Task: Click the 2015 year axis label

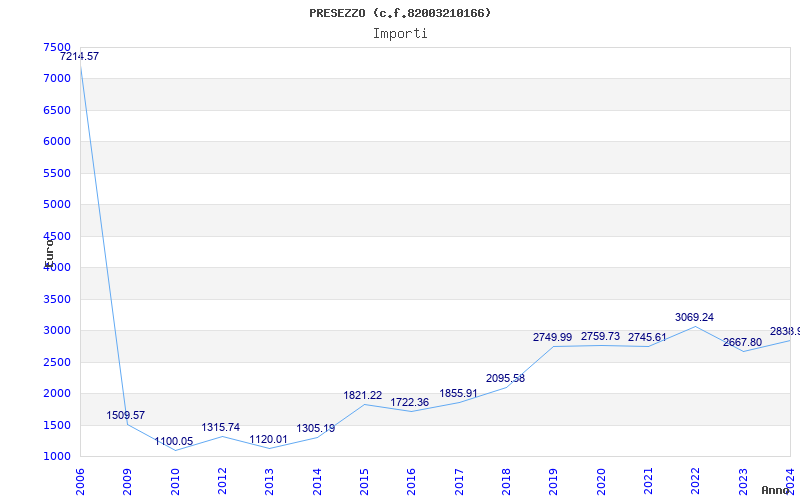Action: click(364, 482)
